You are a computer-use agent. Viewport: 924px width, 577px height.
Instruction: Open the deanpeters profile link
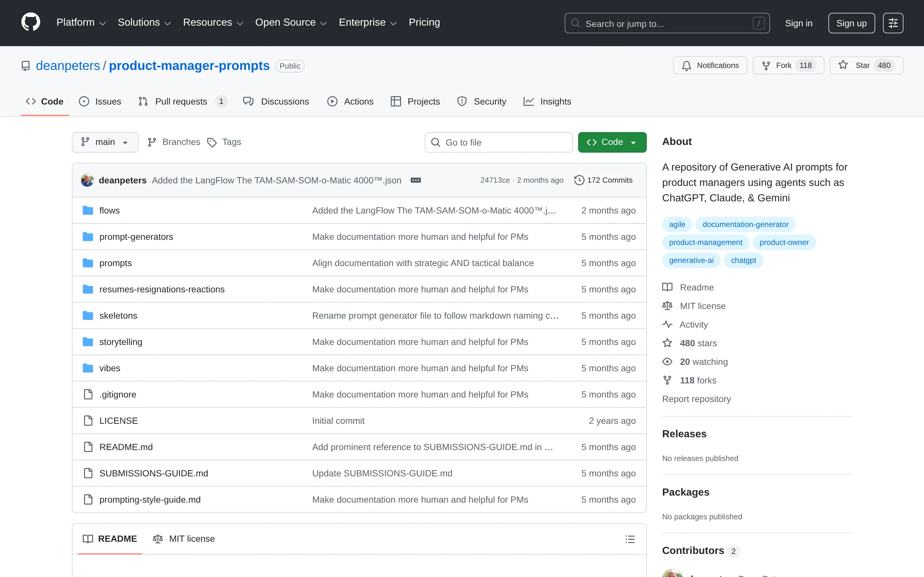click(68, 66)
